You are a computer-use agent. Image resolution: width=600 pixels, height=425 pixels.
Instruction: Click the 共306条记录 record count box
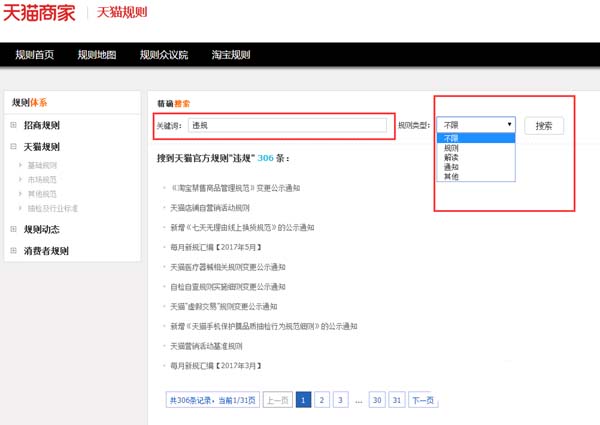pos(213,400)
